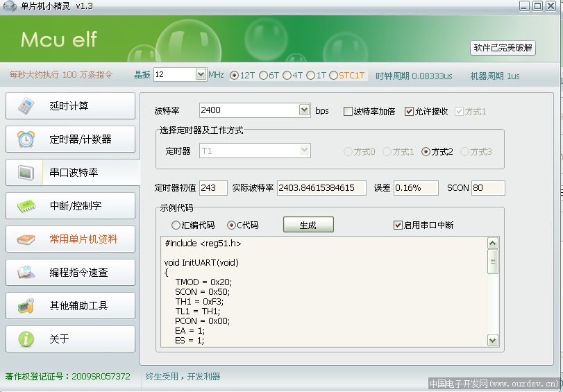Viewport: 563px width, 392px height.
Task: Open the 延时计算 tab
Action: [x=70, y=106]
